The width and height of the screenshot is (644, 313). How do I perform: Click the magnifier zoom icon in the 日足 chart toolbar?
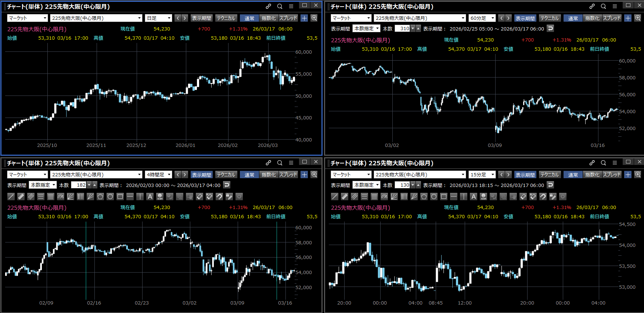[x=314, y=18]
